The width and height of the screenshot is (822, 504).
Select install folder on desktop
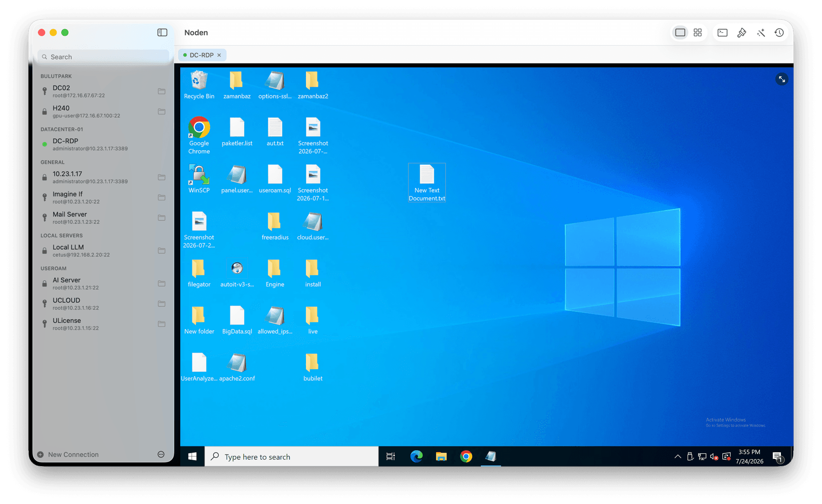313,273
